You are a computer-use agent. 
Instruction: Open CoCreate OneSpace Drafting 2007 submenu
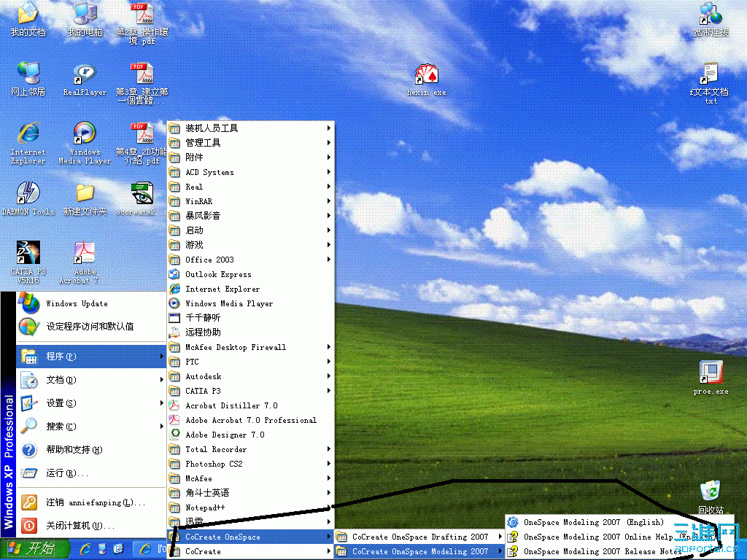point(419,537)
